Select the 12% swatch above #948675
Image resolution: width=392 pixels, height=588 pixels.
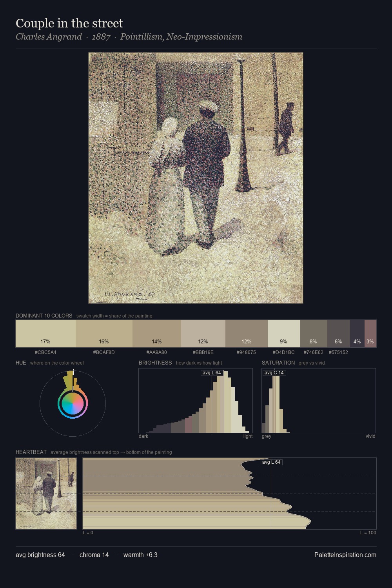[247, 334]
